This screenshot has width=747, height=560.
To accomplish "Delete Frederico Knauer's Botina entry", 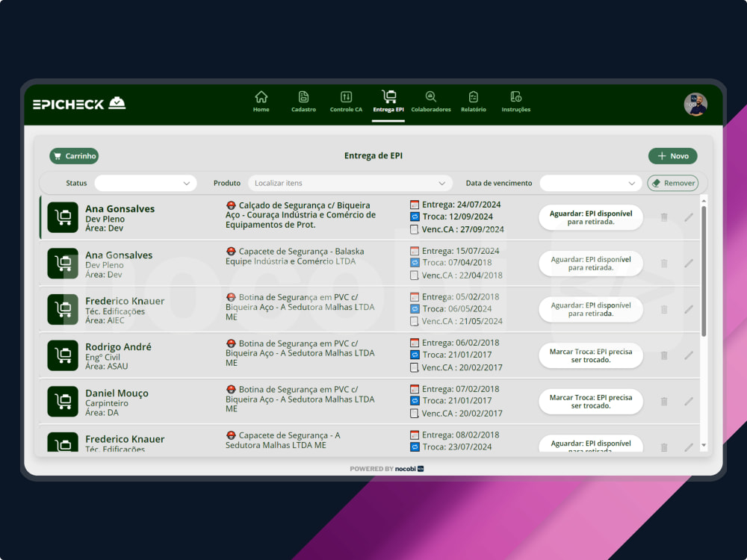I will 664,310.
